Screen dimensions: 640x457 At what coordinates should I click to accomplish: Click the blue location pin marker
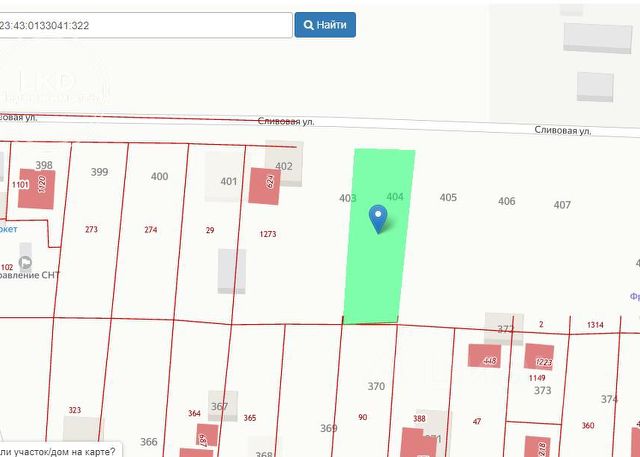click(378, 219)
